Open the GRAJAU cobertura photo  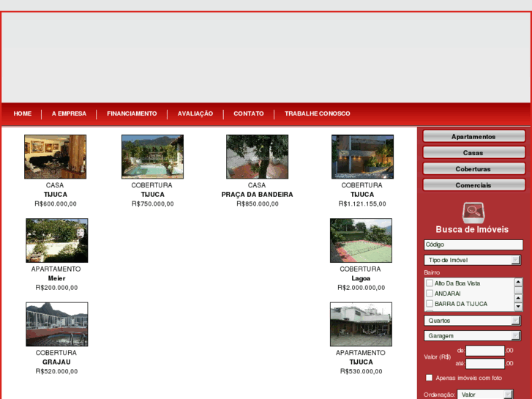tap(56, 324)
